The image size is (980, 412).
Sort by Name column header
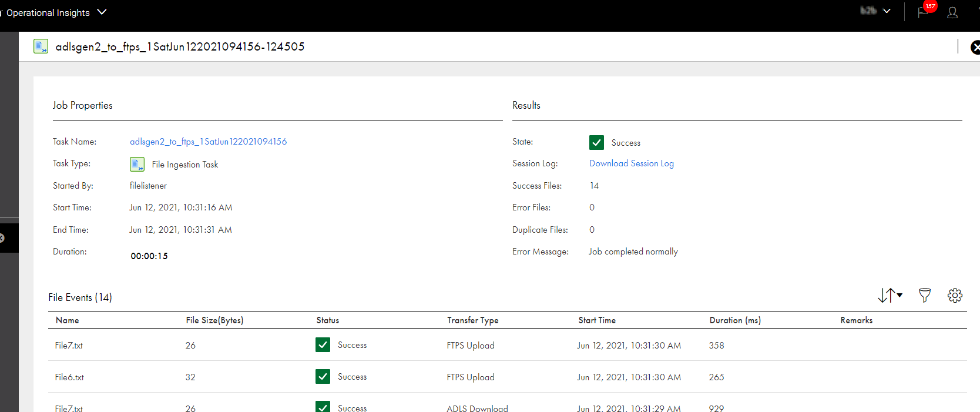[x=68, y=320]
